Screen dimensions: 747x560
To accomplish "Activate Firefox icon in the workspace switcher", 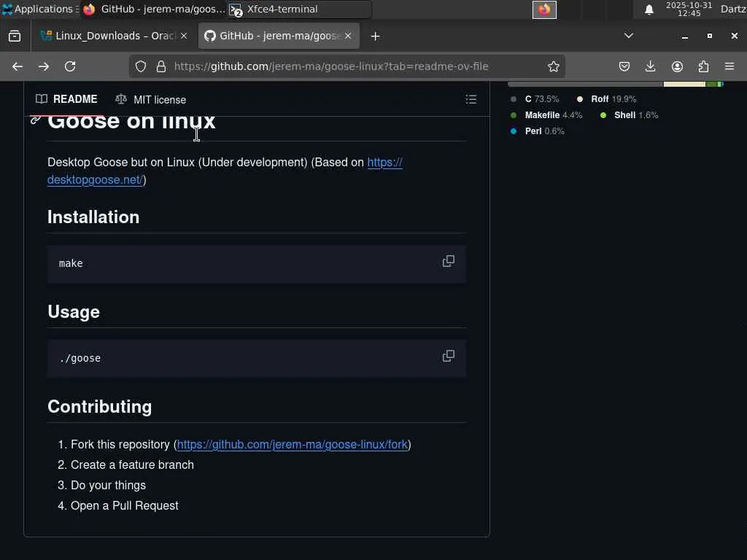I will (544, 9).
